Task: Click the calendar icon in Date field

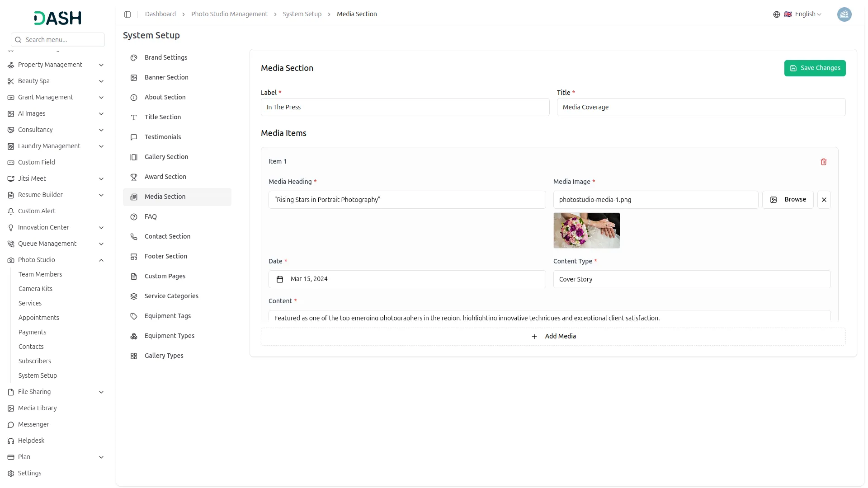Action: (280, 279)
